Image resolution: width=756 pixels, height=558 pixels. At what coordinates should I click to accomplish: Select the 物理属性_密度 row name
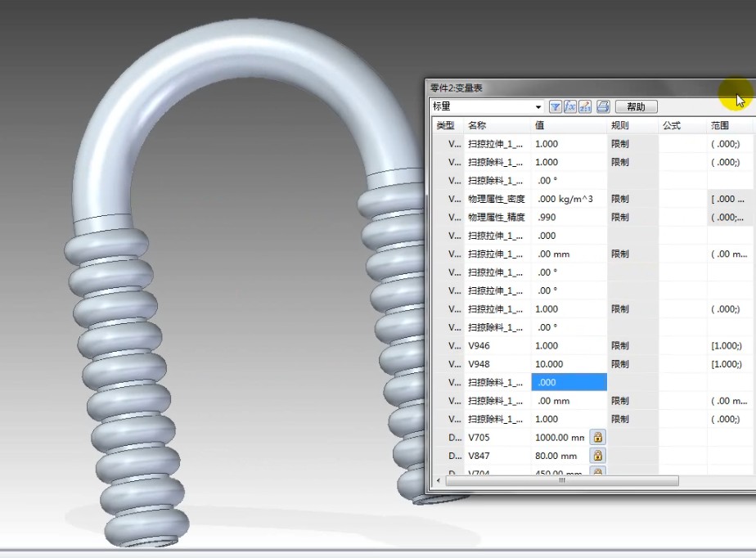click(x=497, y=199)
